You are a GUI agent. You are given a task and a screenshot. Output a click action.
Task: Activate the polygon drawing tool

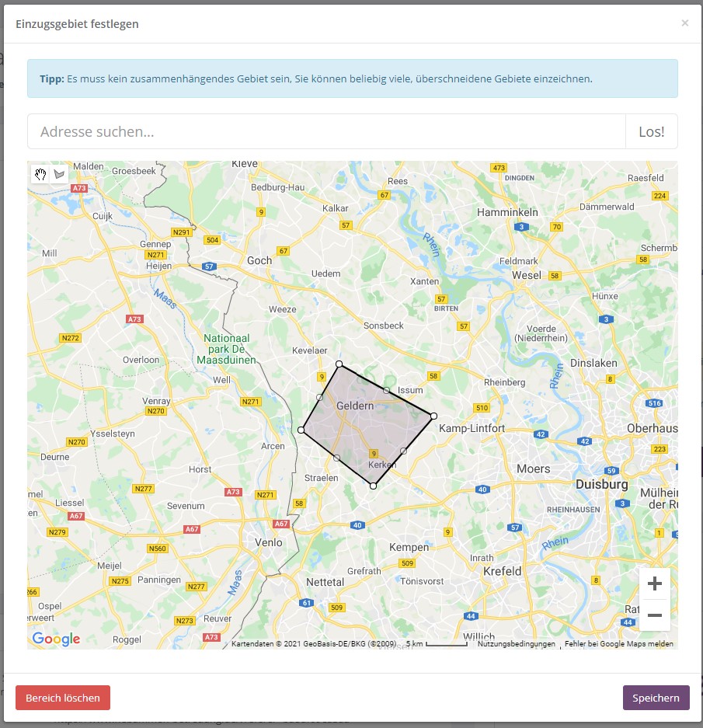(59, 175)
